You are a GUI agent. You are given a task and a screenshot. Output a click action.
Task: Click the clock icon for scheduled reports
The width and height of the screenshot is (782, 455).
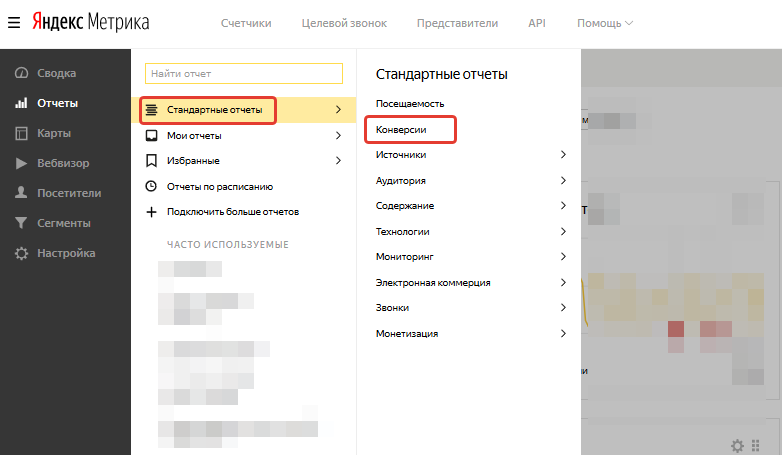click(151, 186)
